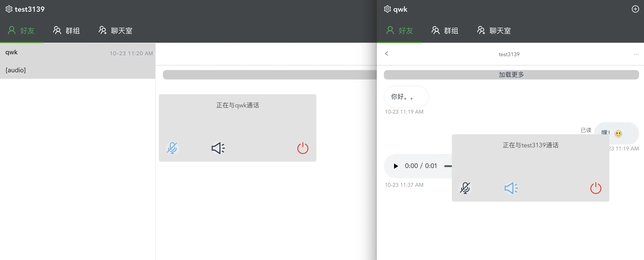Open settings gear next to test3139
This screenshot has width=644, height=260.
click(9, 9)
